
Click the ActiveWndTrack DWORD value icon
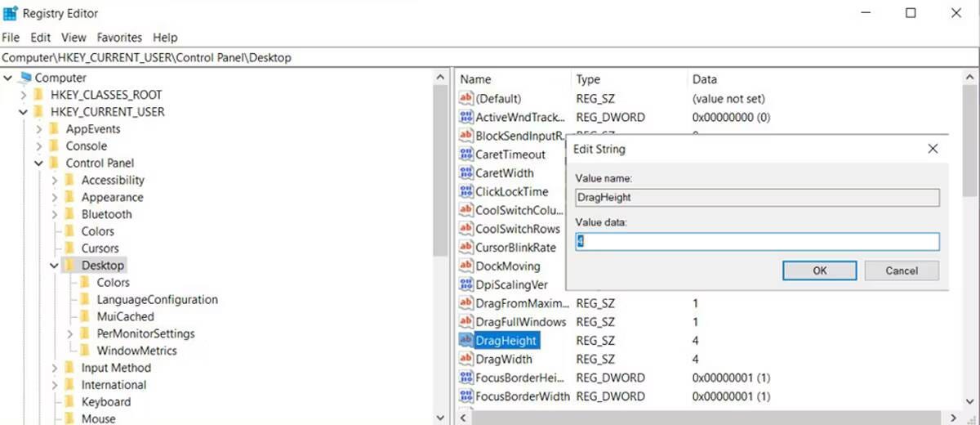tap(466, 117)
